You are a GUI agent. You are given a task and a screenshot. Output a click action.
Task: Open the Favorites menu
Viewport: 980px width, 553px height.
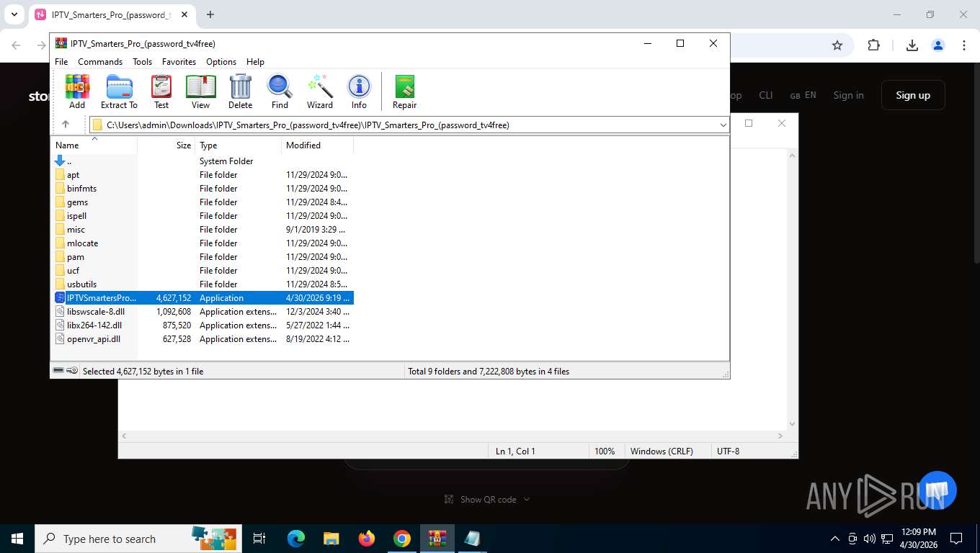coord(179,62)
